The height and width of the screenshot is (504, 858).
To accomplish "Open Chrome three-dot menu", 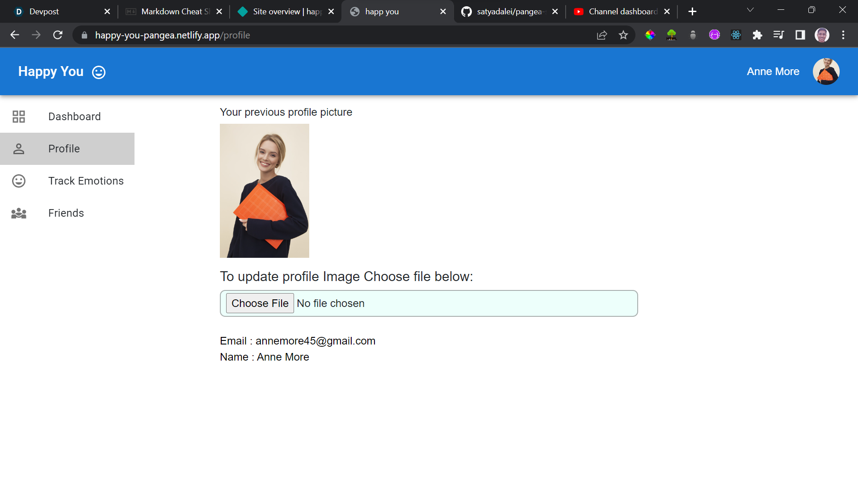I will click(x=843, y=35).
